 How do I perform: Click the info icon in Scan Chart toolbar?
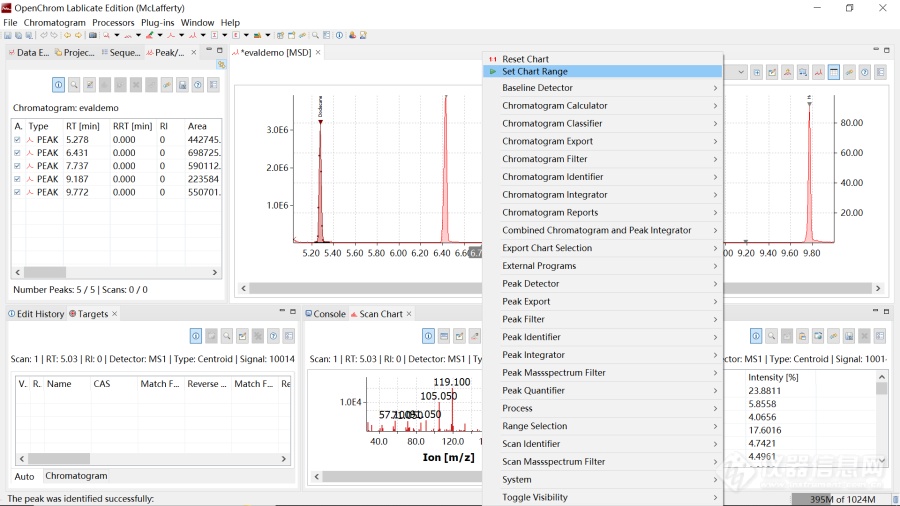[428, 336]
